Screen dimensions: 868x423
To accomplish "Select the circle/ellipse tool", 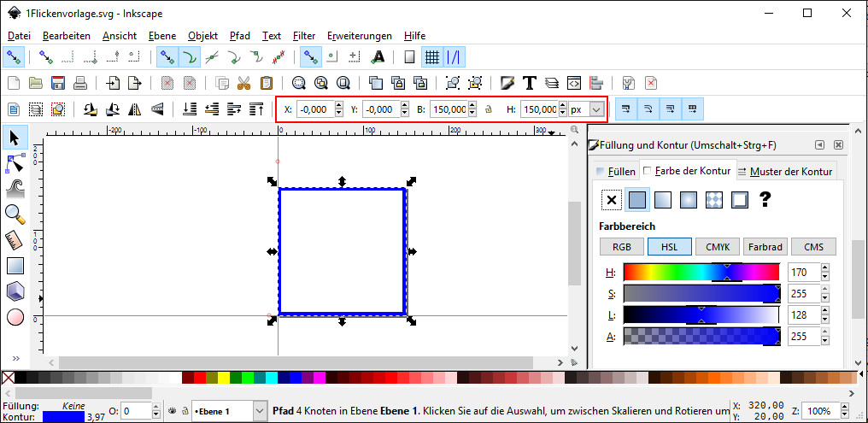I will 15,318.
